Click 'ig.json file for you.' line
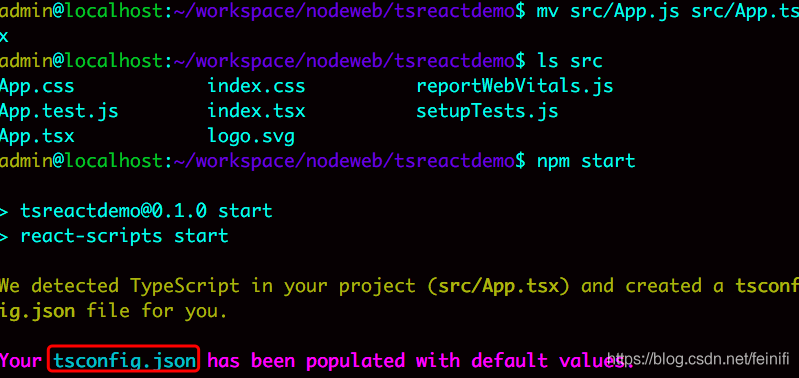Viewport: 799px width, 378px height. (x=113, y=311)
